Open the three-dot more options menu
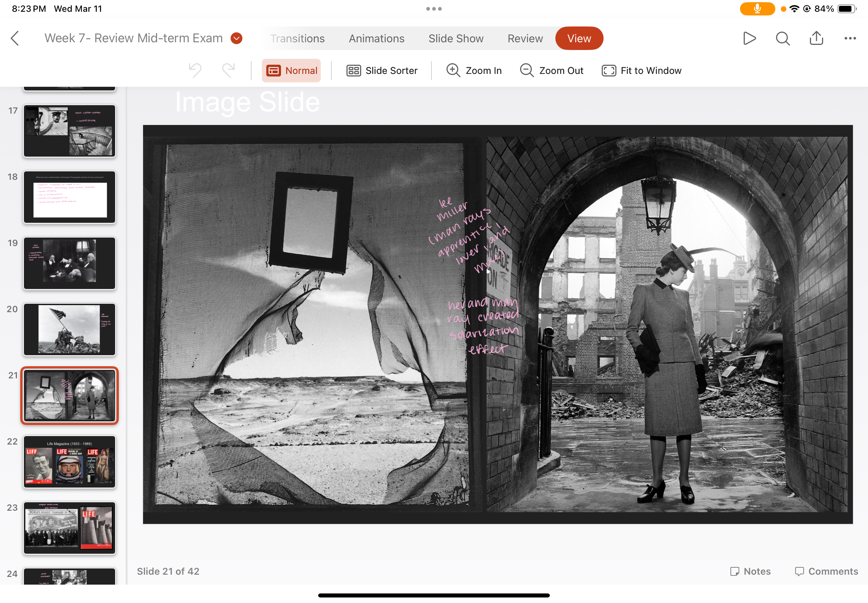This screenshot has width=868, height=603. click(850, 38)
